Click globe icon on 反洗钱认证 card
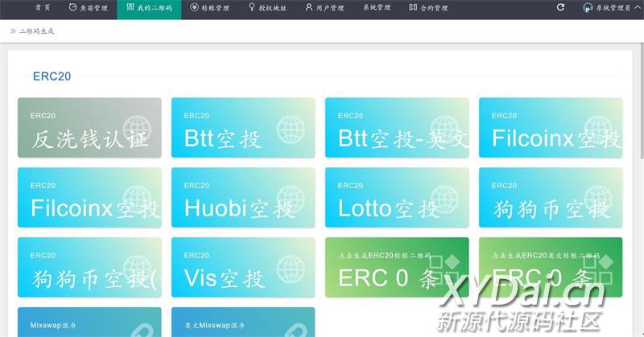Screen dimensions: 644x337 tap(138, 129)
